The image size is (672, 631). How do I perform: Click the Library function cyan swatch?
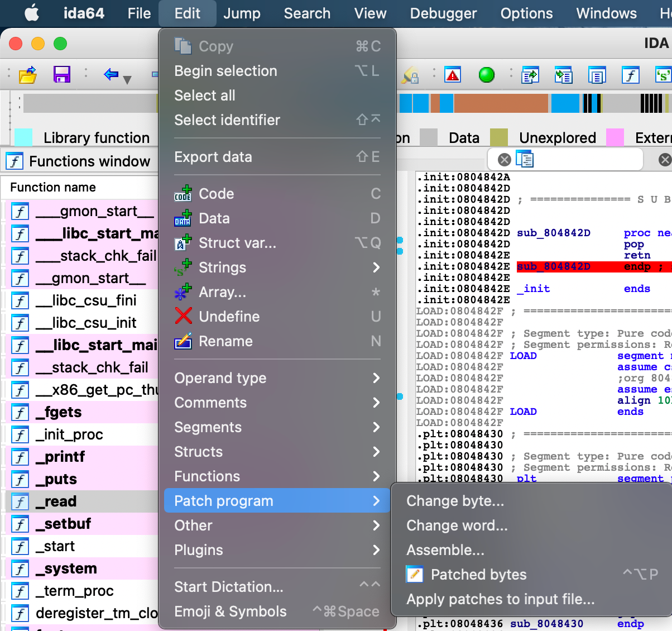pos(23,137)
